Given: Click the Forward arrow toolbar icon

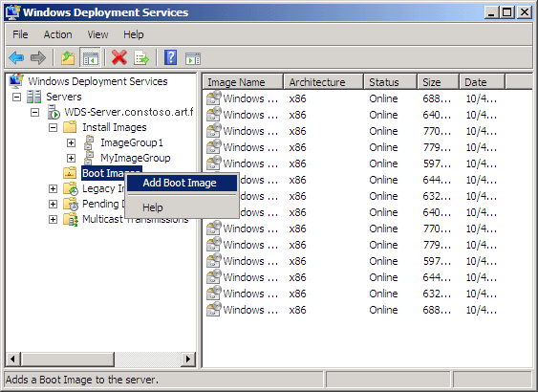Looking at the screenshot, I should pos(37,57).
